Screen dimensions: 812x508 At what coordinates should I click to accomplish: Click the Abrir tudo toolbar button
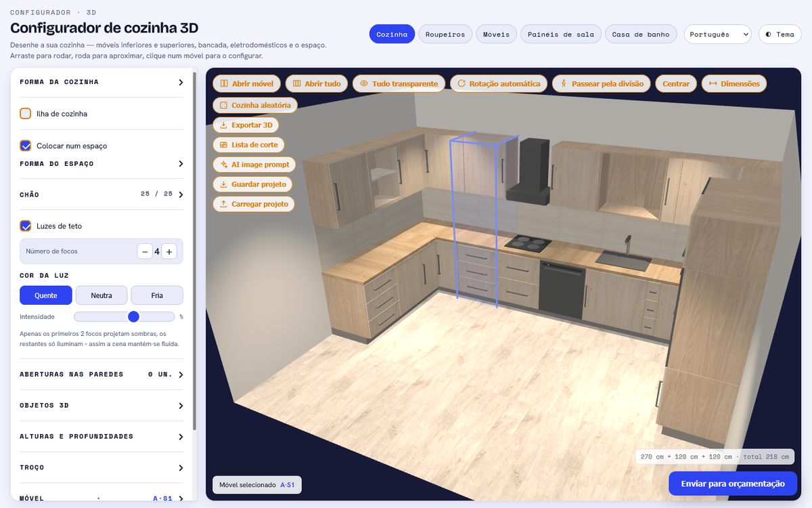click(317, 84)
